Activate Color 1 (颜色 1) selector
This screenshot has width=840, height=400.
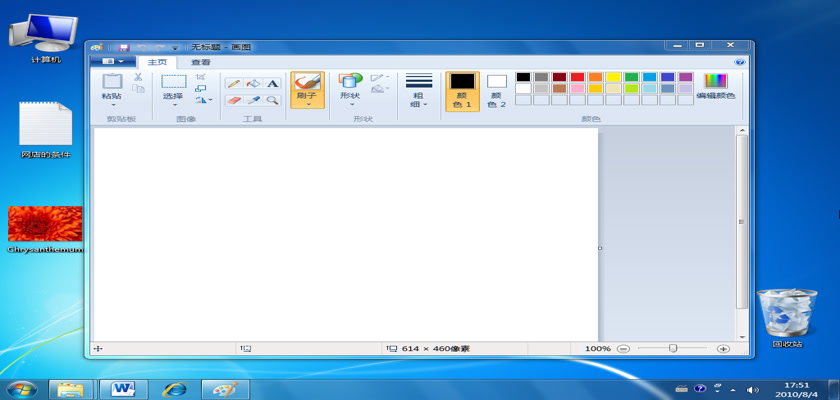pyautogui.click(x=462, y=90)
